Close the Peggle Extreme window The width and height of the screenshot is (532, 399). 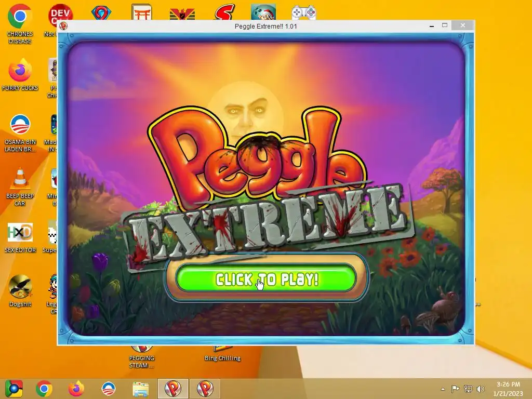[x=463, y=25]
